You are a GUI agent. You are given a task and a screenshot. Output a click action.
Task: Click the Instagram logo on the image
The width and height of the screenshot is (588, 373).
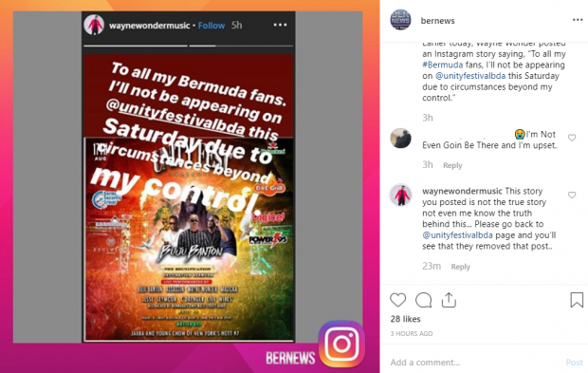(341, 344)
